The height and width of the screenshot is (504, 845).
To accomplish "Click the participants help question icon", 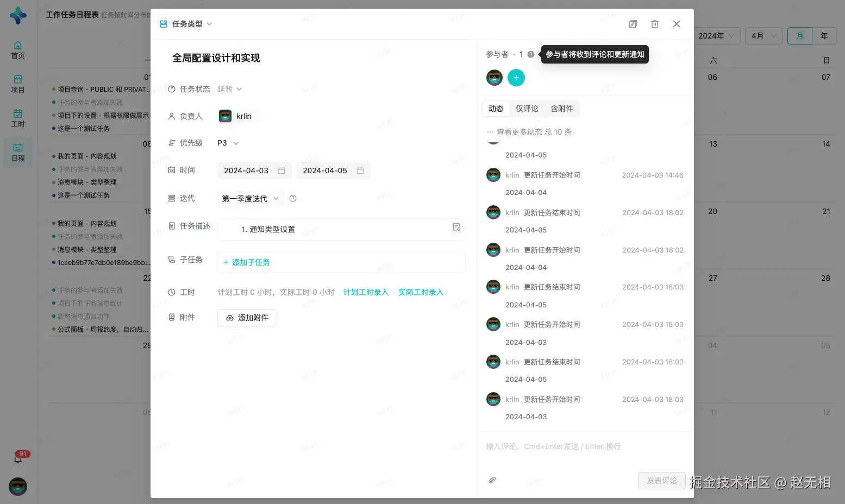I will pos(531,54).
